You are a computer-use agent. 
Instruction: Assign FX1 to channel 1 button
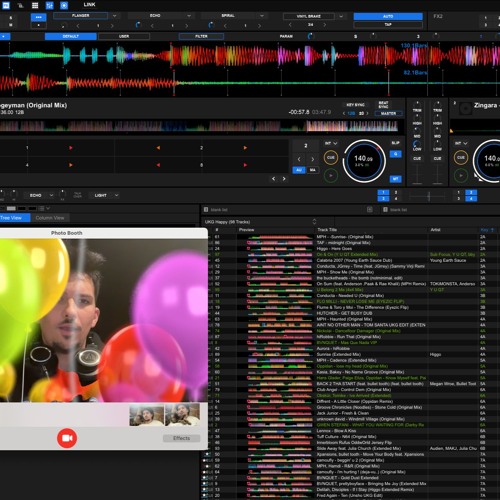tap(383, 192)
